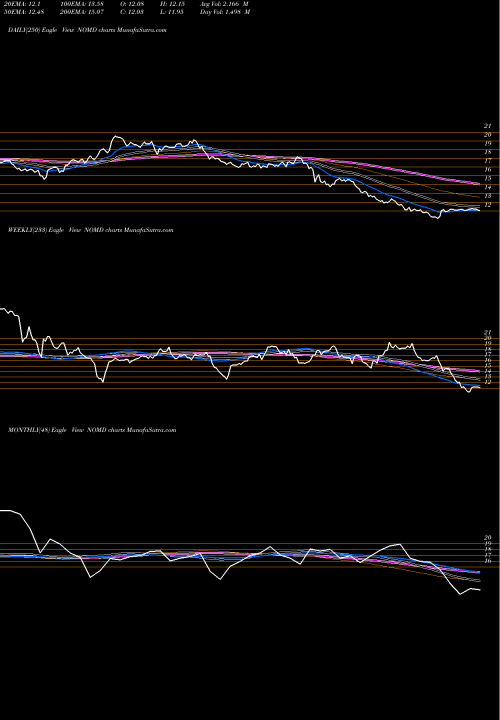Viewport: 500px width, 720px height.
Task: Click the WEEKLY Eagle View chart title
Action: (x=90, y=230)
